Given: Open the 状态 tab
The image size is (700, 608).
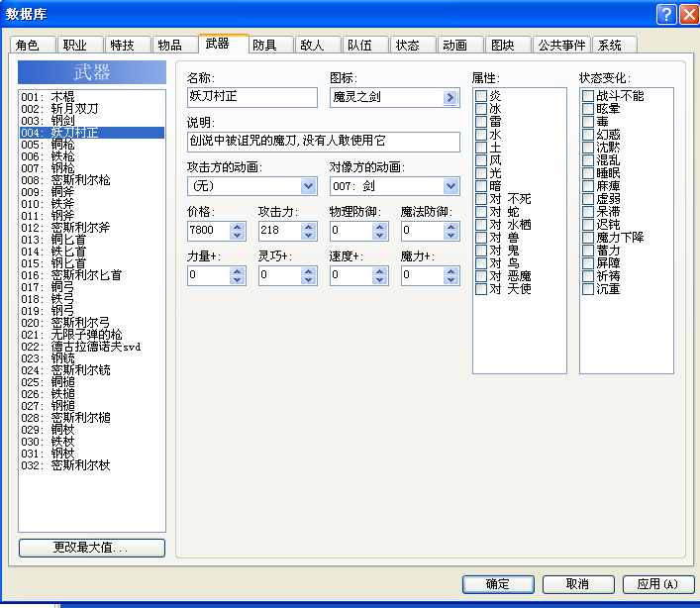Looking at the screenshot, I should tap(413, 46).
